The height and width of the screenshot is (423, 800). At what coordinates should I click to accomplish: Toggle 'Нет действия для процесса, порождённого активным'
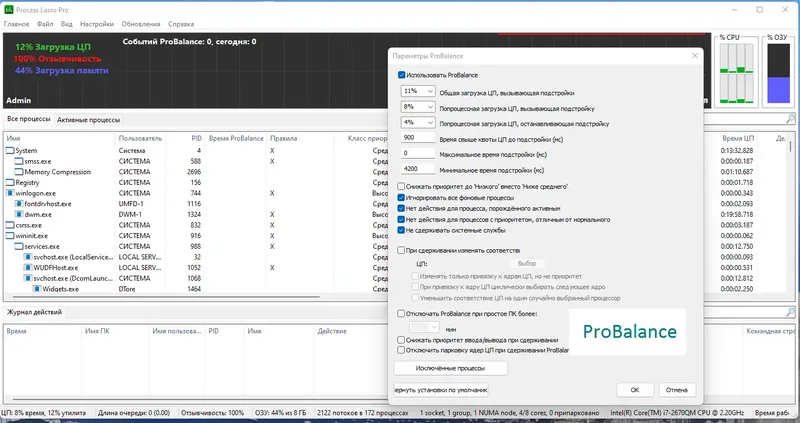click(x=402, y=209)
